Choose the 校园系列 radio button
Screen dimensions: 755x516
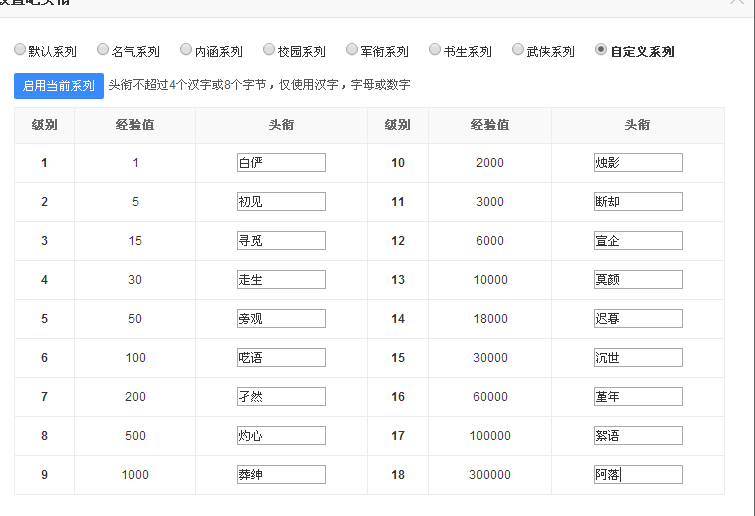coord(269,49)
